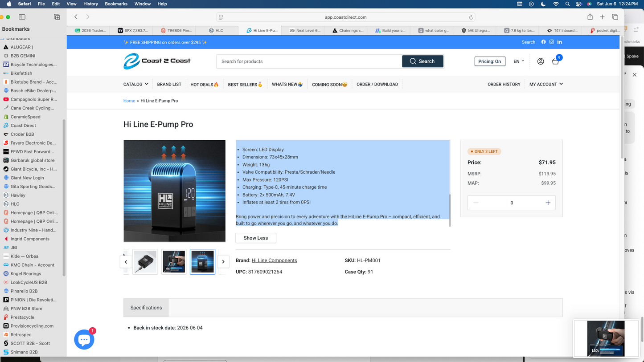Image resolution: width=644 pixels, height=362 pixels.
Task: Show the next product thumbnail arrow
Action: click(223, 262)
